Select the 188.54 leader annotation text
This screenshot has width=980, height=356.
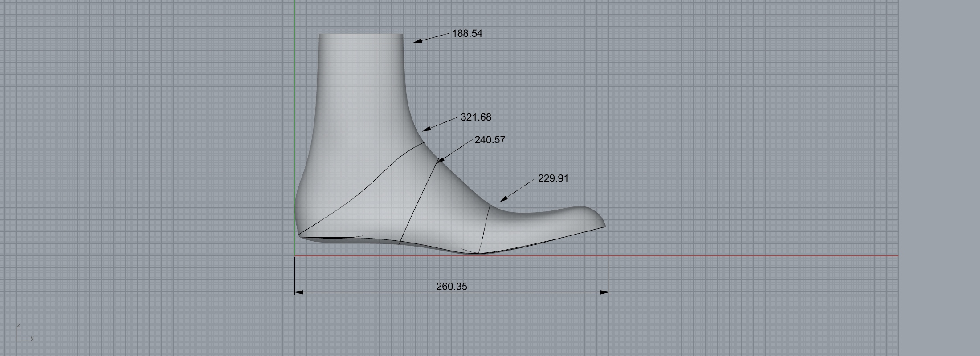[x=467, y=34]
